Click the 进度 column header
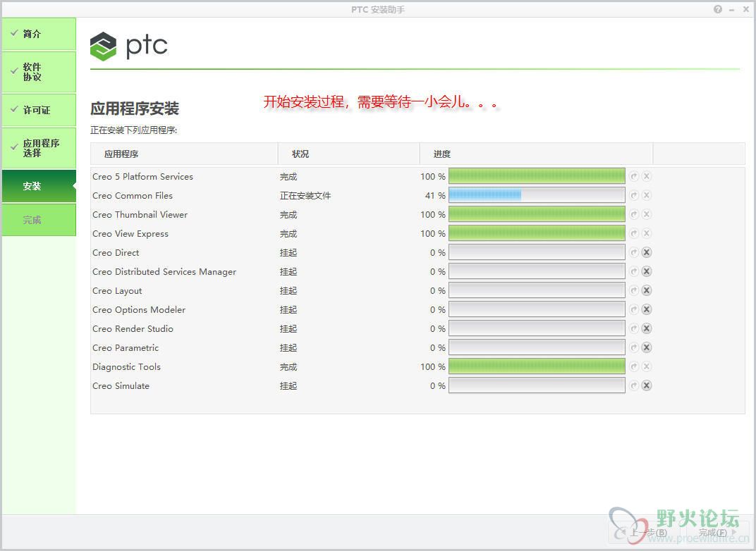 [x=536, y=154]
